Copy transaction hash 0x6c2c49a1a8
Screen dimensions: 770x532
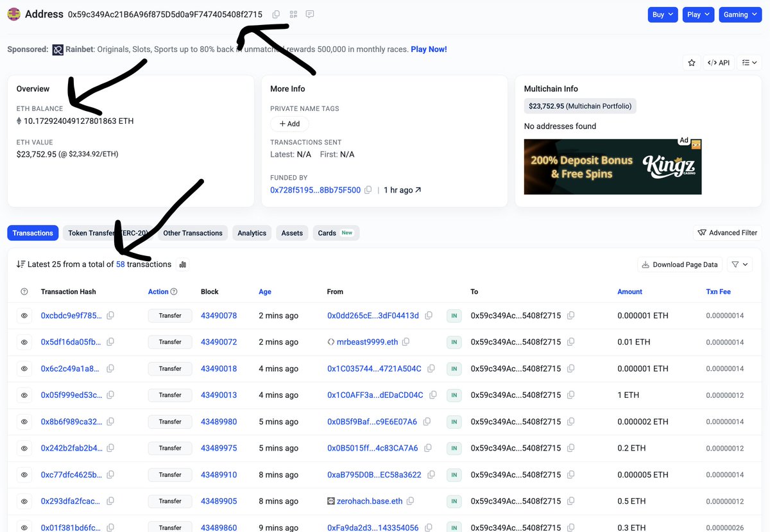tap(110, 369)
